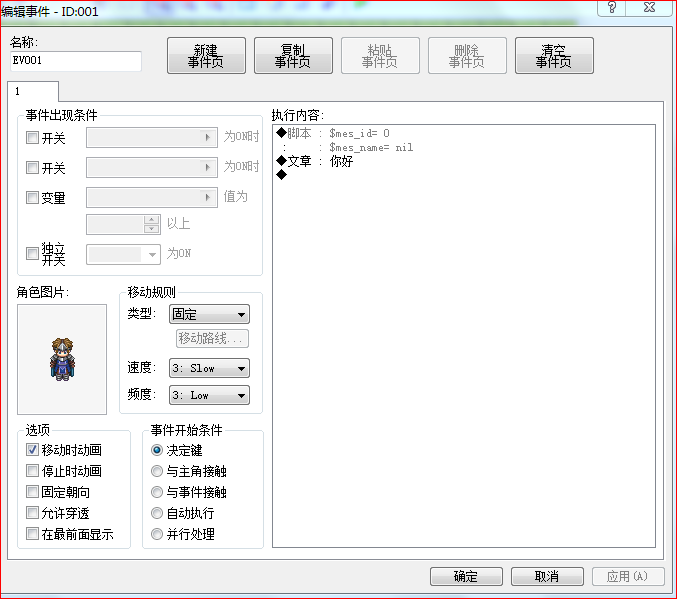Viewport: 677px width, 599px height.
Task: Open the second 开关 selector box
Action: click(152, 167)
